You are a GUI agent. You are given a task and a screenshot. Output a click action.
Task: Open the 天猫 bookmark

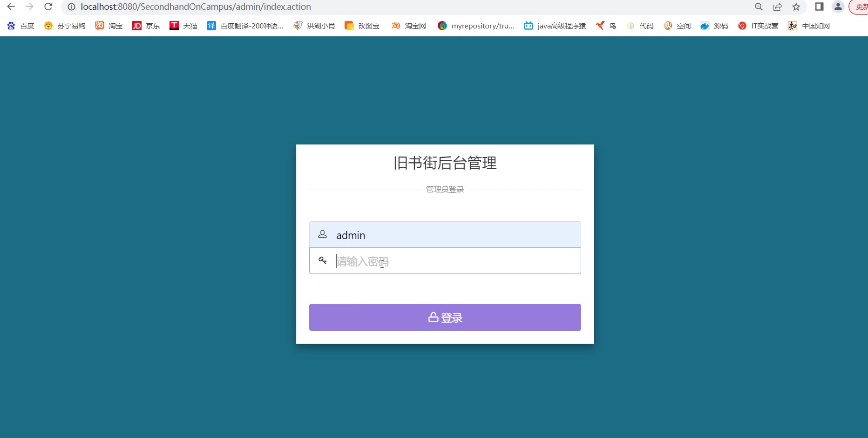coord(183,26)
